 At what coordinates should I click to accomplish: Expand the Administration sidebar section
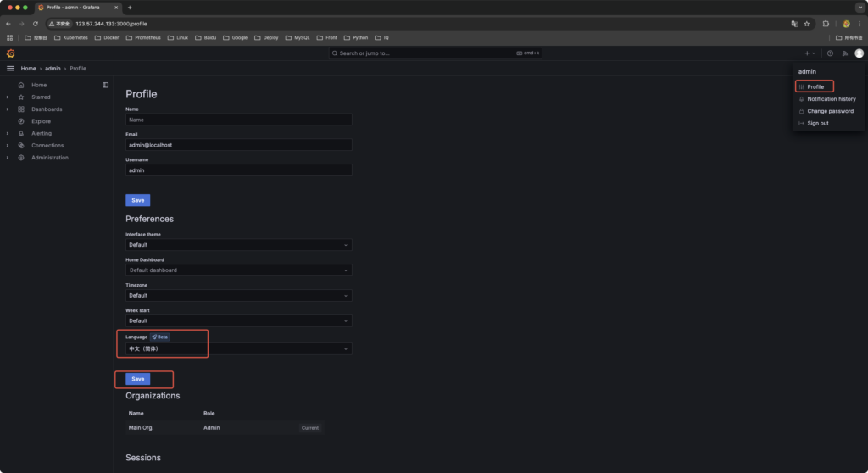click(x=8, y=158)
